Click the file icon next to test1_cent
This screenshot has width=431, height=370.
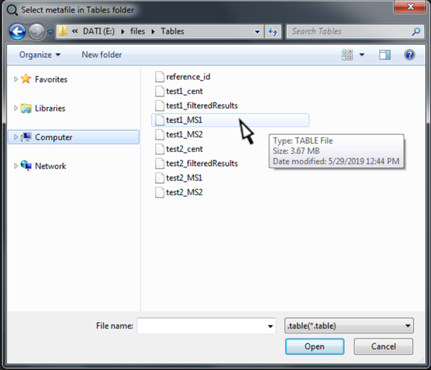tap(160, 91)
